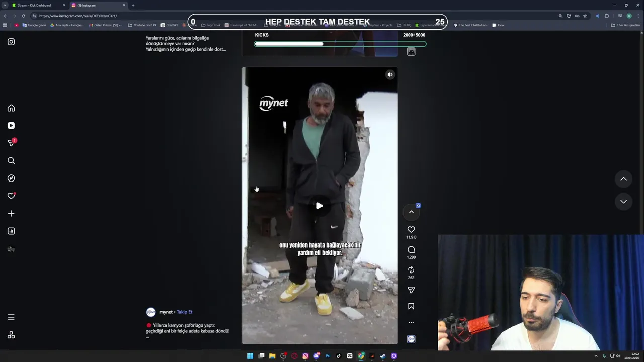This screenshot has height=362, width=644.
Task: Open mynet profile picture next to caption
Action: 151,312
